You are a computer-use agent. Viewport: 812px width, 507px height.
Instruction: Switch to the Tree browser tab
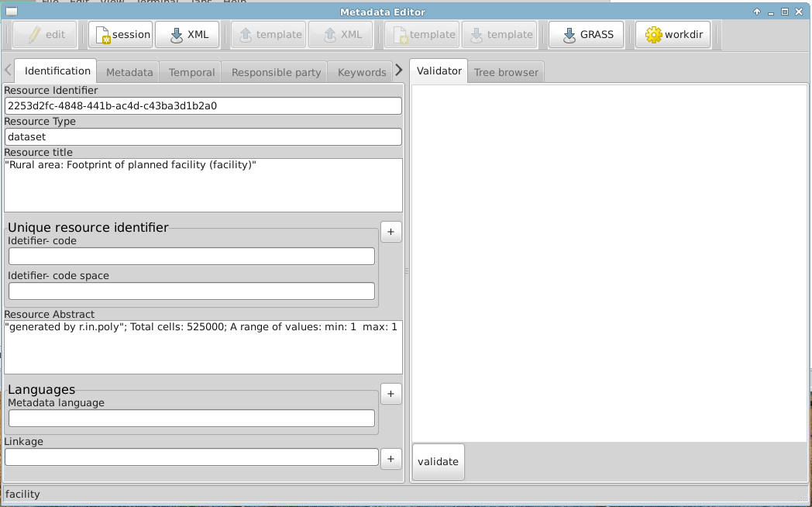point(506,73)
